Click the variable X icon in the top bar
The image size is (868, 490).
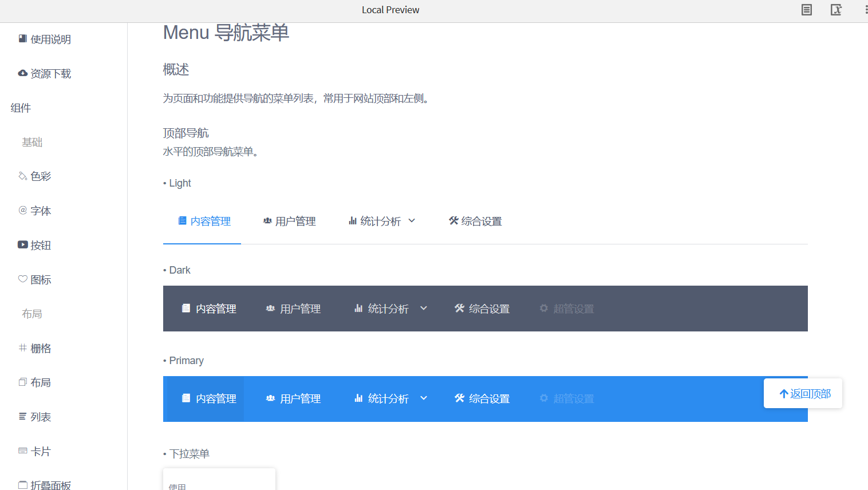836,10
